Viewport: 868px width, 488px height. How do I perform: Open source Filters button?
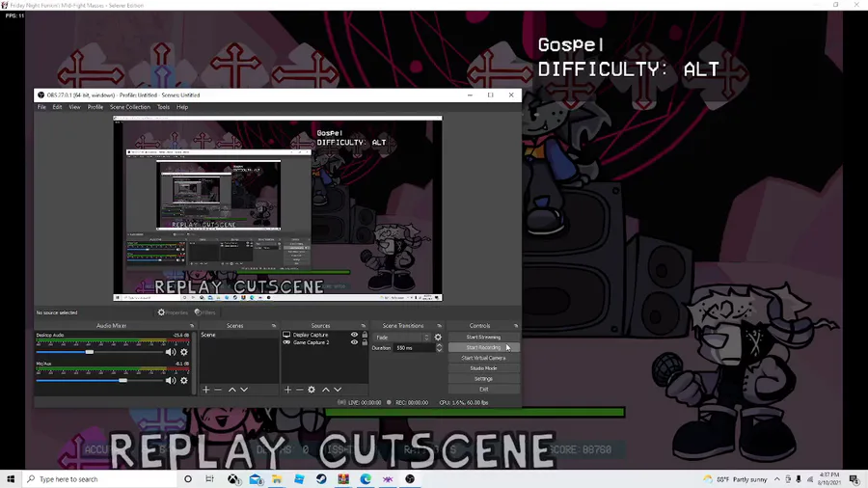point(204,312)
